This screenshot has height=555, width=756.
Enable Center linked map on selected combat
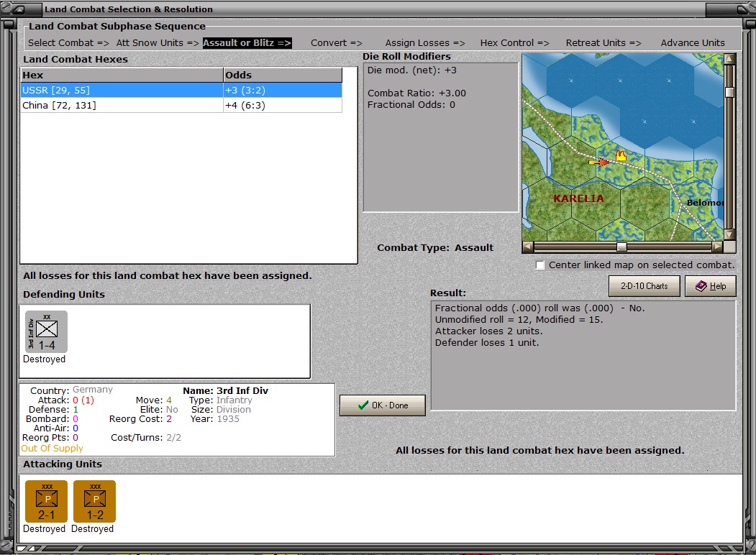(540, 265)
